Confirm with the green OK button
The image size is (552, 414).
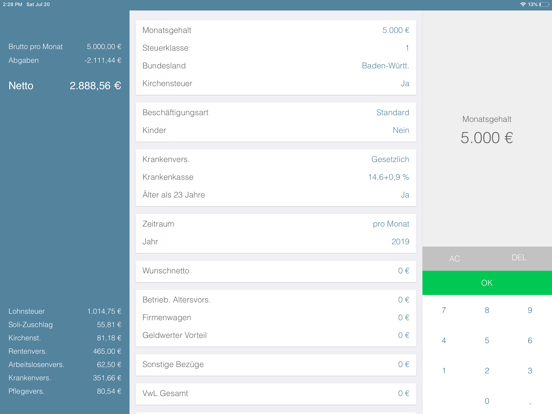point(487,283)
